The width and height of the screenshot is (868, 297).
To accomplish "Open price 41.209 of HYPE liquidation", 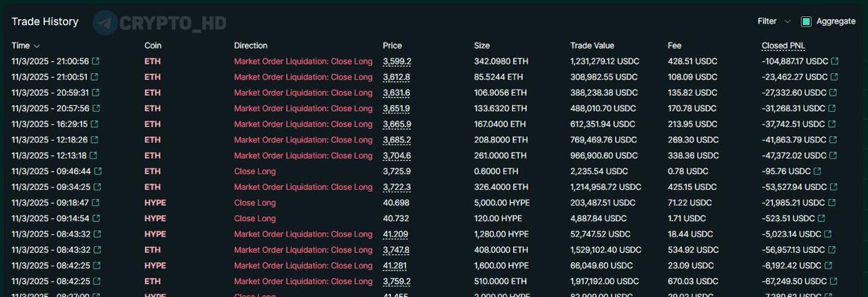I will 395,234.
